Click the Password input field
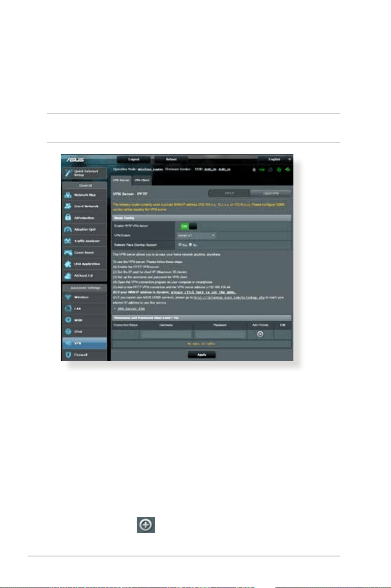The image size is (391, 588). (x=220, y=334)
